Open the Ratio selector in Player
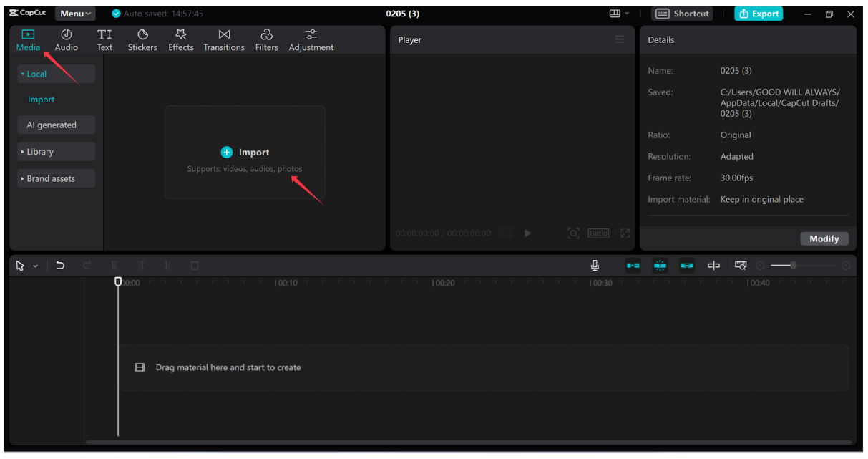Image resolution: width=868 pixels, height=459 pixels. (598, 233)
